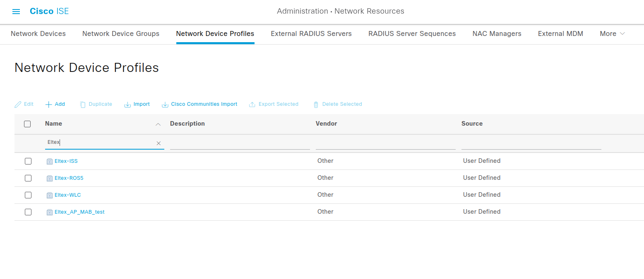Toggle the select-all header checkbox

coord(27,124)
